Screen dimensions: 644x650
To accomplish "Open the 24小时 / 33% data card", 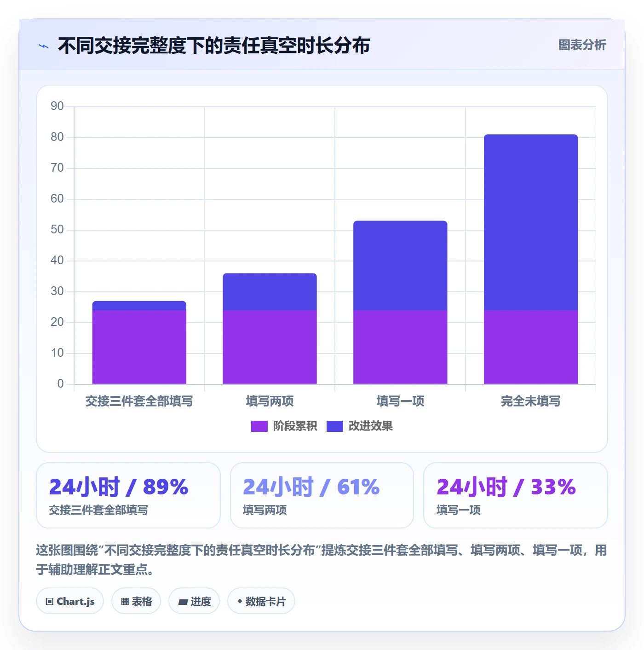I will coord(516,495).
